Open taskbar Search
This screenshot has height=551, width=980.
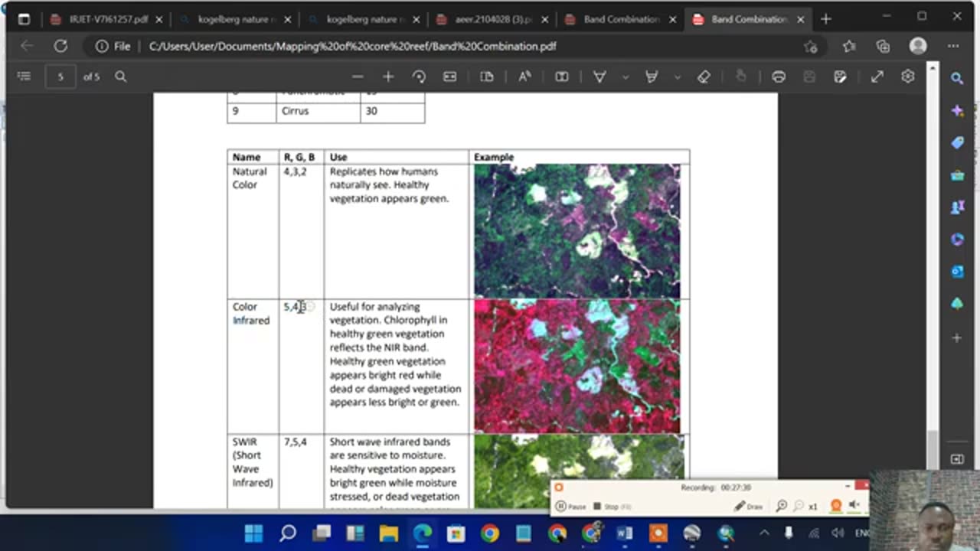tap(287, 533)
